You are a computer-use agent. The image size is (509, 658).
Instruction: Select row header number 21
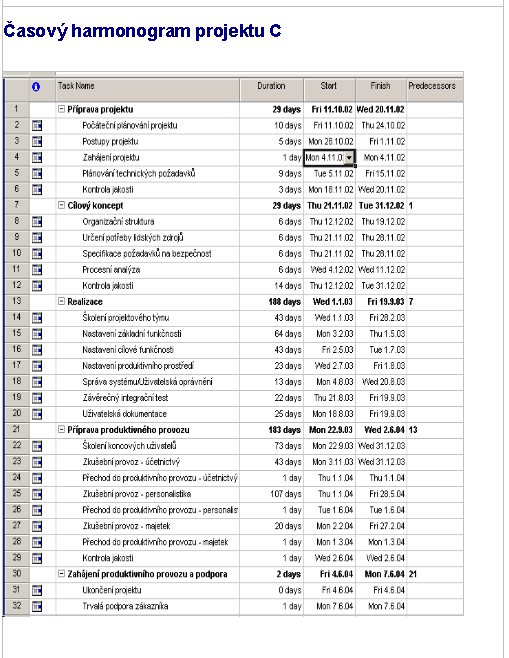coord(17,429)
